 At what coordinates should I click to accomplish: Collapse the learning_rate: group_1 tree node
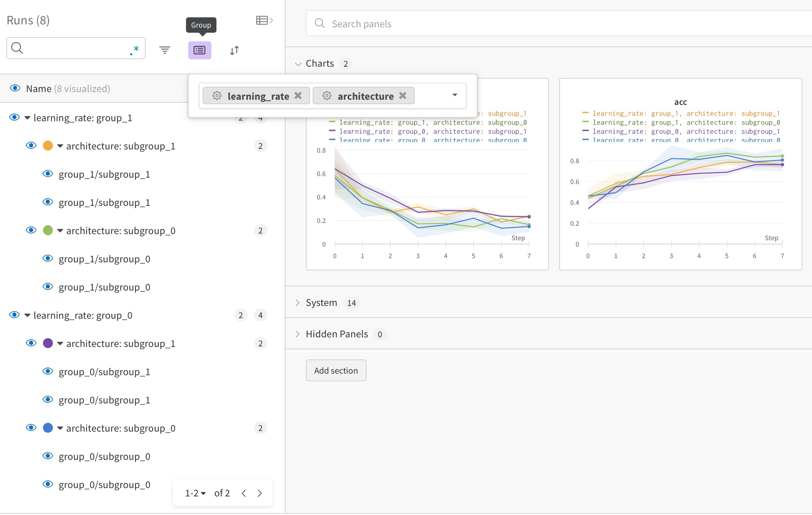click(28, 118)
